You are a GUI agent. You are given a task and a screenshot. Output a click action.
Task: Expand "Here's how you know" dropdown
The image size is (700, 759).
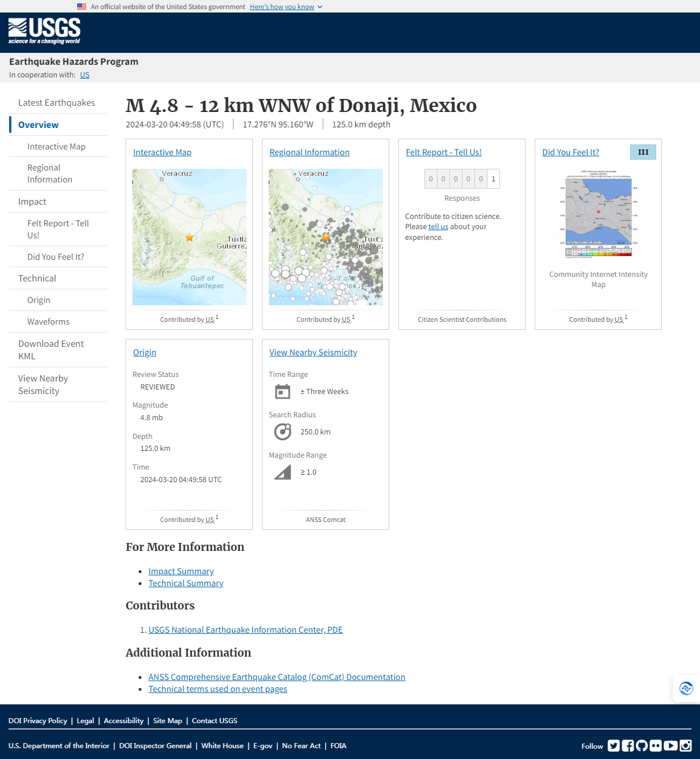pos(286,7)
